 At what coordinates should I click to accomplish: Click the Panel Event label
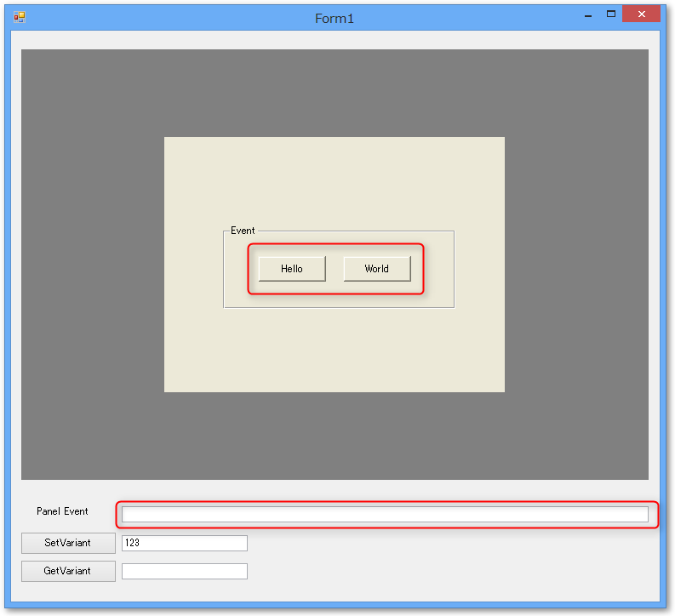62,511
